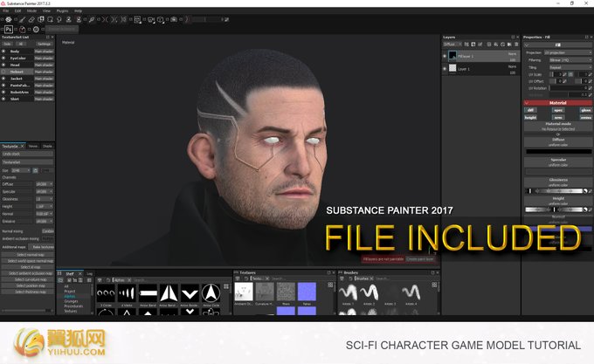Click Select curvature map button
The width and height of the screenshot is (594, 364).
pyautogui.click(x=29, y=279)
